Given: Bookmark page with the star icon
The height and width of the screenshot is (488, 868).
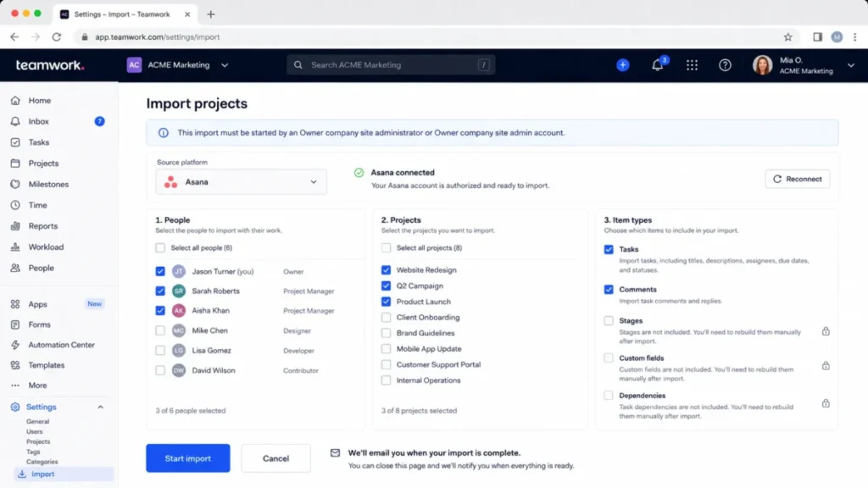Looking at the screenshot, I should (787, 37).
